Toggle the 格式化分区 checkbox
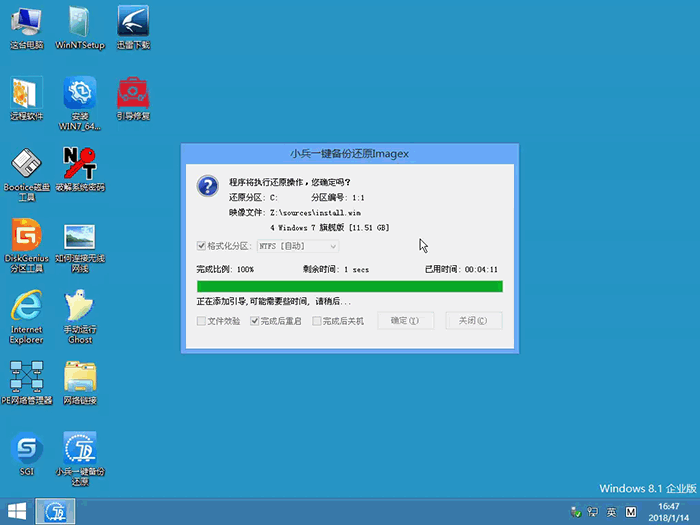 point(202,246)
